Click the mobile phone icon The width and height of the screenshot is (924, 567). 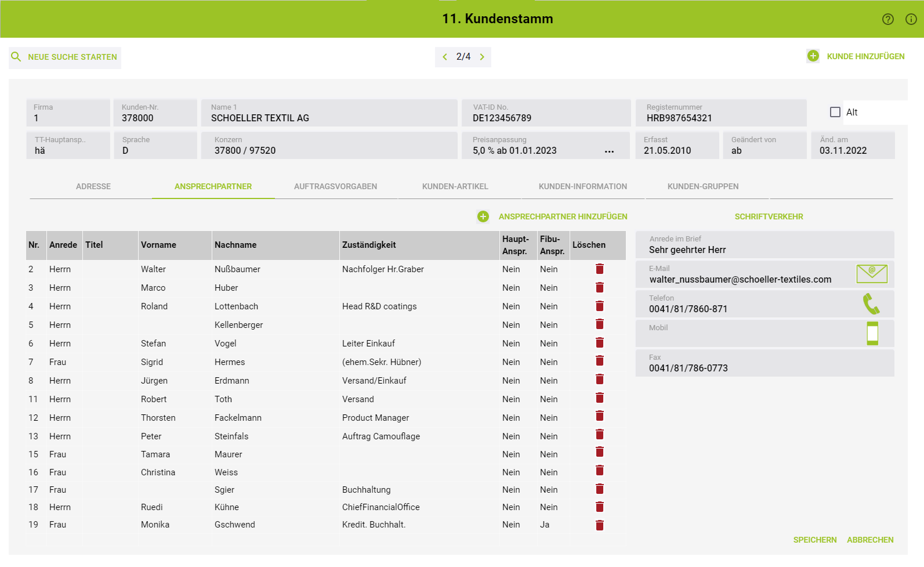coord(872,333)
